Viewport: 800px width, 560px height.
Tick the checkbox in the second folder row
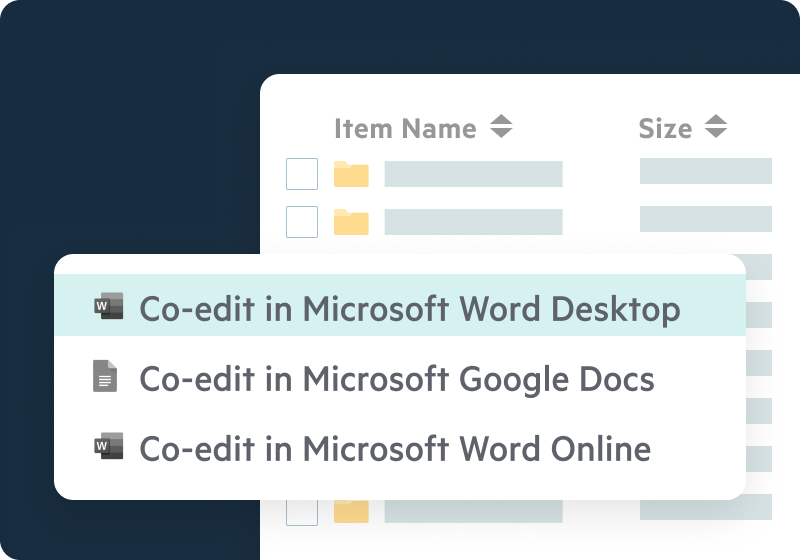pos(302,222)
